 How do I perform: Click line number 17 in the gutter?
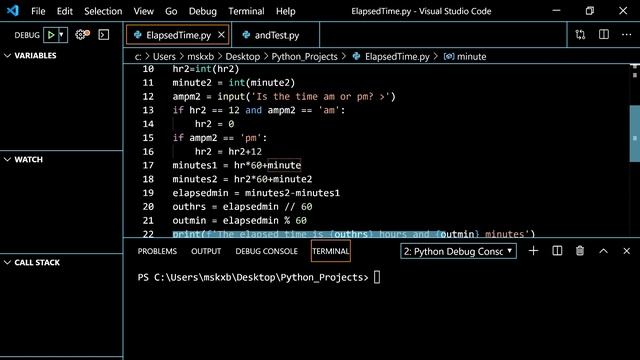pyautogui.click(x=148, y=165)
